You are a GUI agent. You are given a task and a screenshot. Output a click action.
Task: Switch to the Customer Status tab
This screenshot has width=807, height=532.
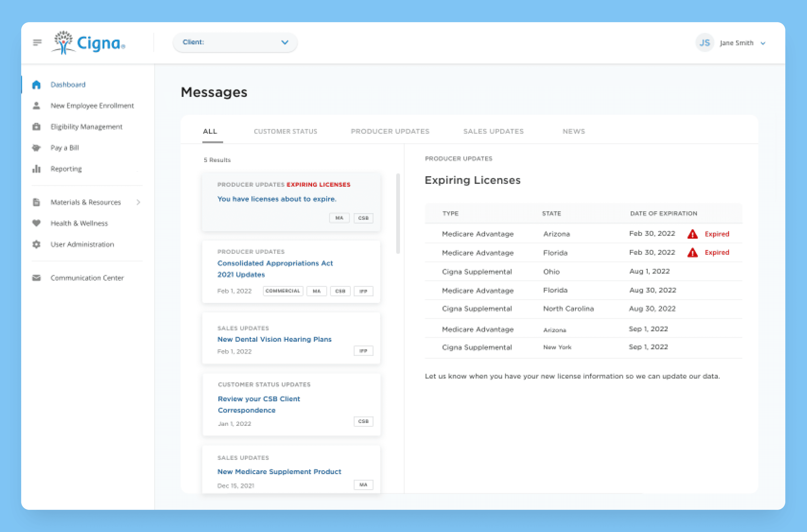point(285,131)
